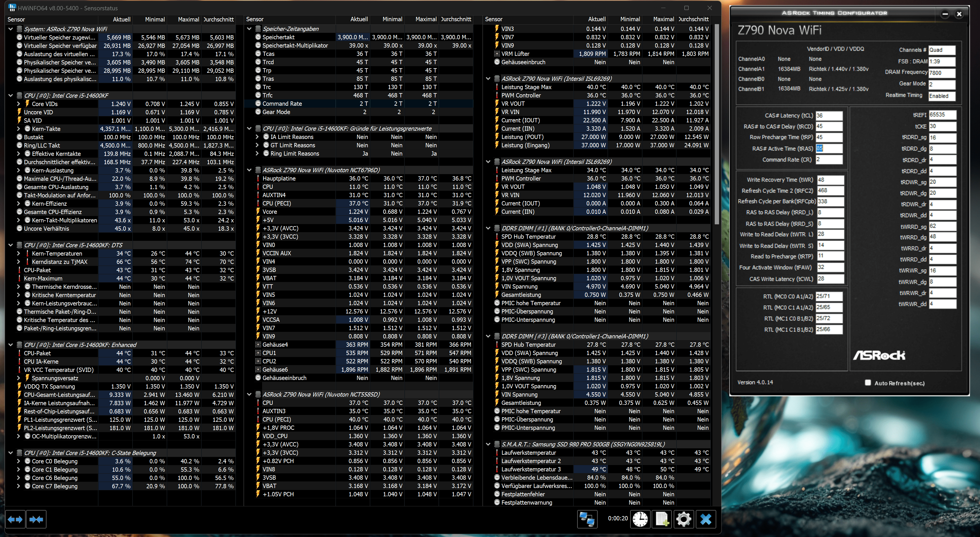
Task: Collapse the Speicher-Zeitangaben group
Action: point(249,29)
